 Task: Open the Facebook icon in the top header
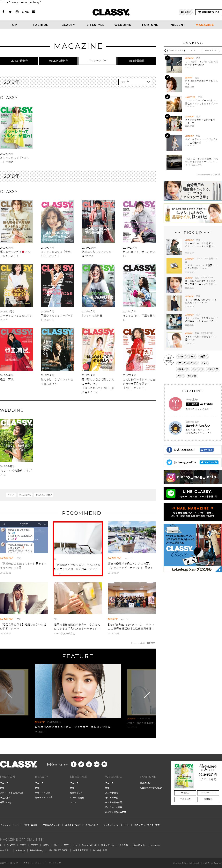[3, 12]
